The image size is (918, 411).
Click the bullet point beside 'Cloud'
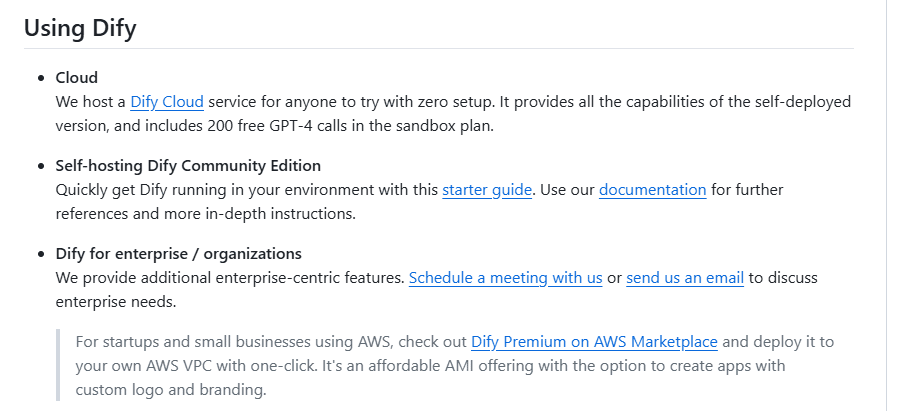point(42,78)
